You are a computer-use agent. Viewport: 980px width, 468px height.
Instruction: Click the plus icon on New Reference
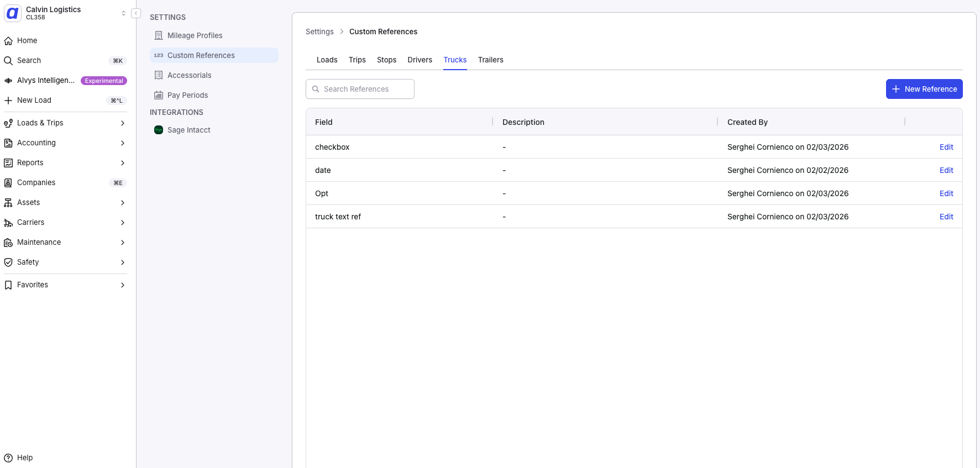[896, 89]
